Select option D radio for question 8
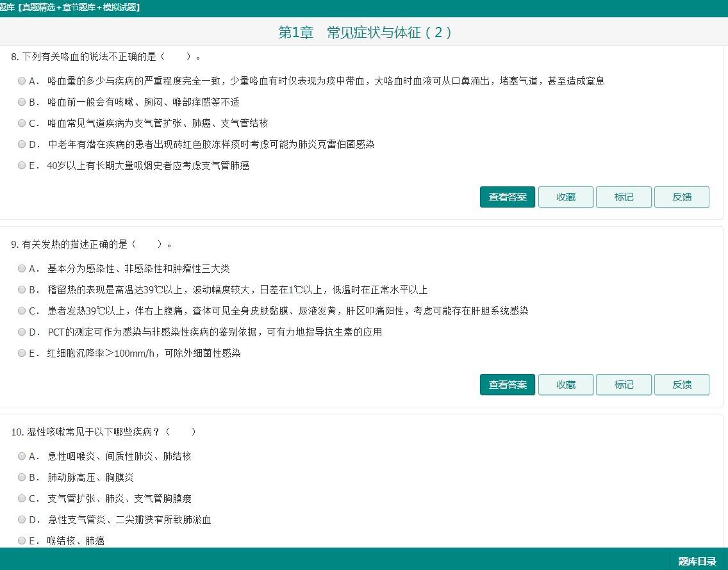The height and width of the screenshot is (570, 728). [22, 145]
